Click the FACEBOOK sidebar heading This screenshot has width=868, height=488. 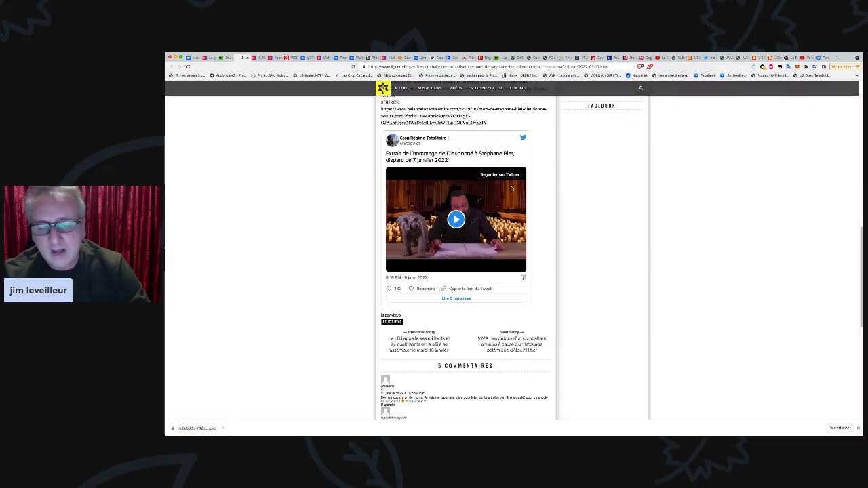coord(601,106)
